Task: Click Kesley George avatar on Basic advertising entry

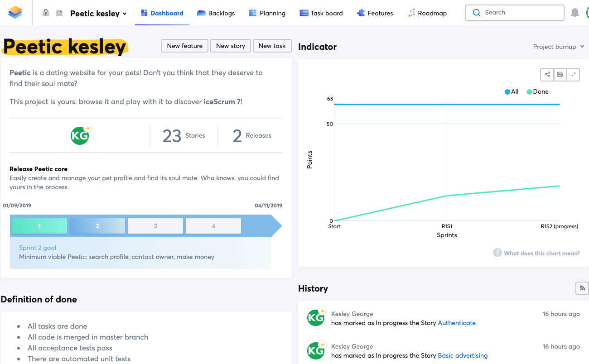Action: click(316, 350)
